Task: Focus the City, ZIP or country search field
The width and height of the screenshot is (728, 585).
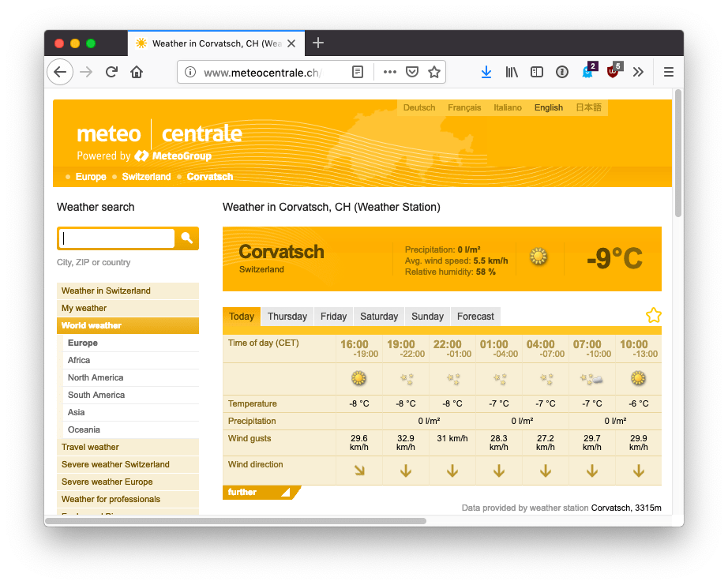Action: (x=117, y=238)
